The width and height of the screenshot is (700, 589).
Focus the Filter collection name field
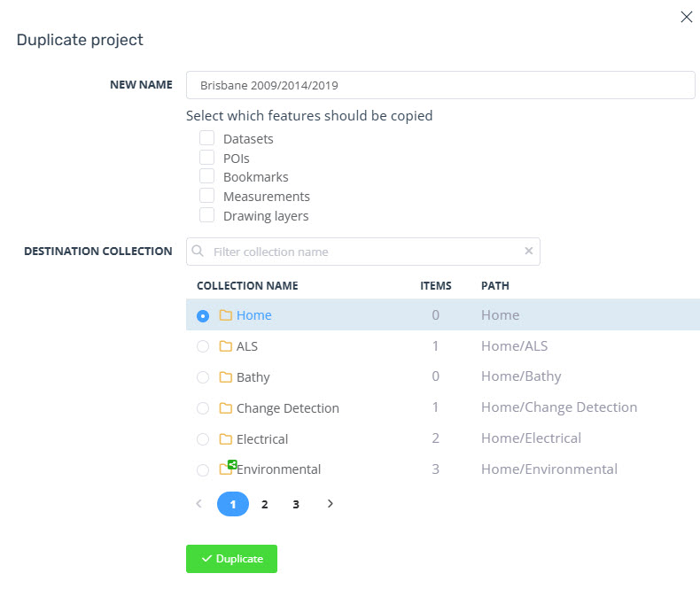tap(363, 252)
